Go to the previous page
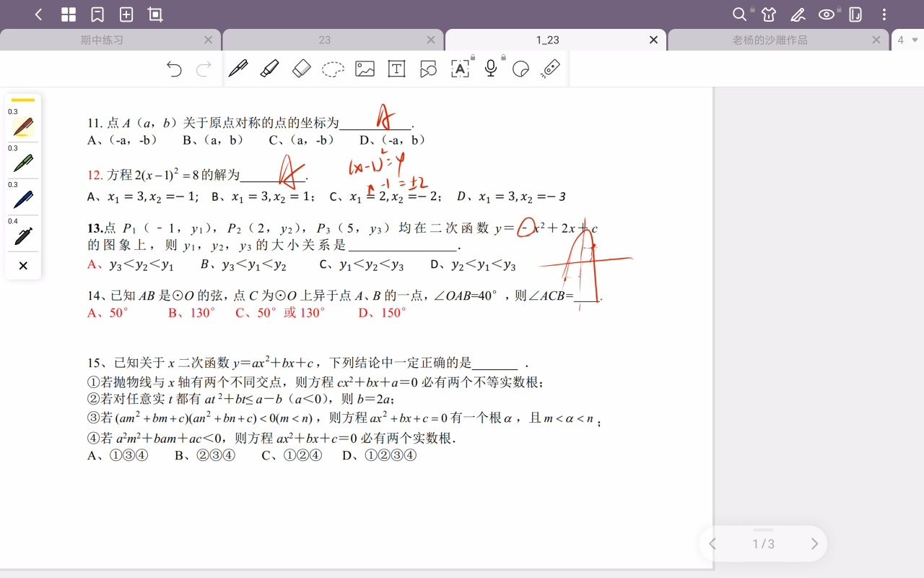 point(712,544)
